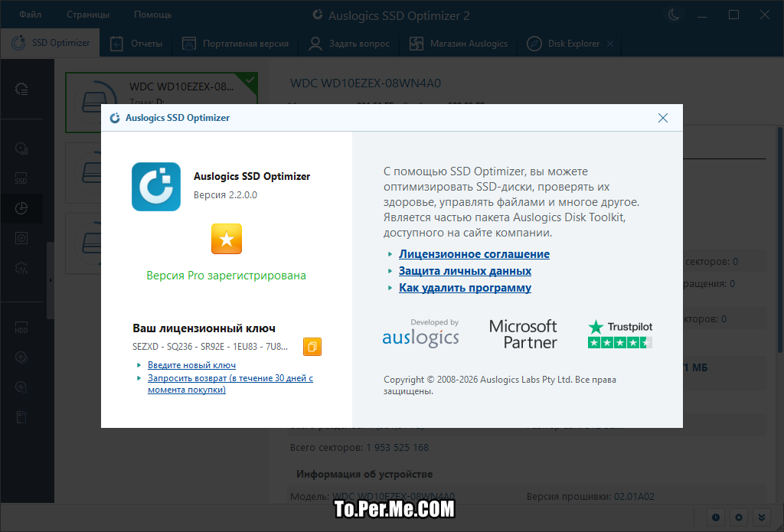784x532 pixels.
Task: Open settings gear in the status bar
Action: (739, 517)
